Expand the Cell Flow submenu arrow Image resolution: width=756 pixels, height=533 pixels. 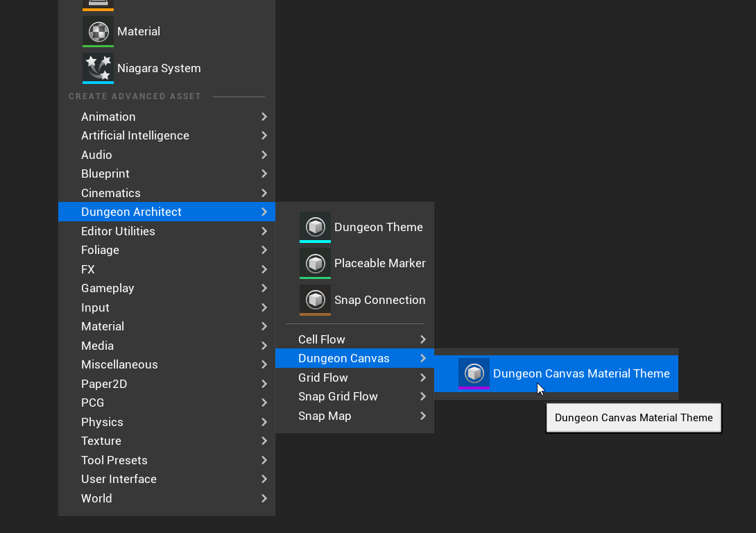tap(423, 339)
